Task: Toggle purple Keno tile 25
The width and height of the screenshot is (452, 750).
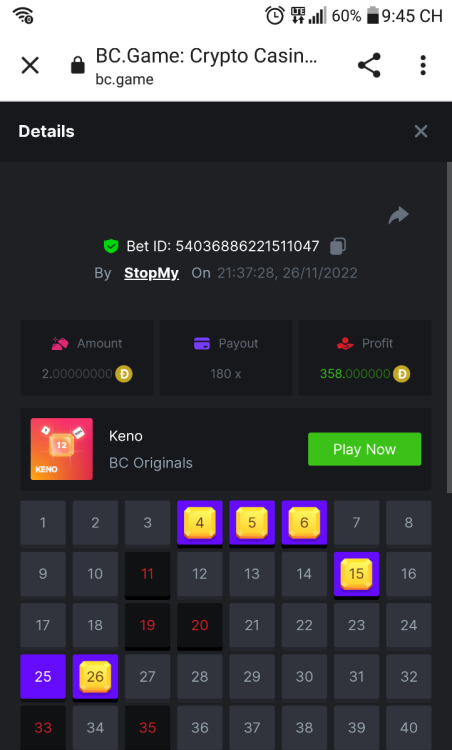Action: (x=43, y=676)
